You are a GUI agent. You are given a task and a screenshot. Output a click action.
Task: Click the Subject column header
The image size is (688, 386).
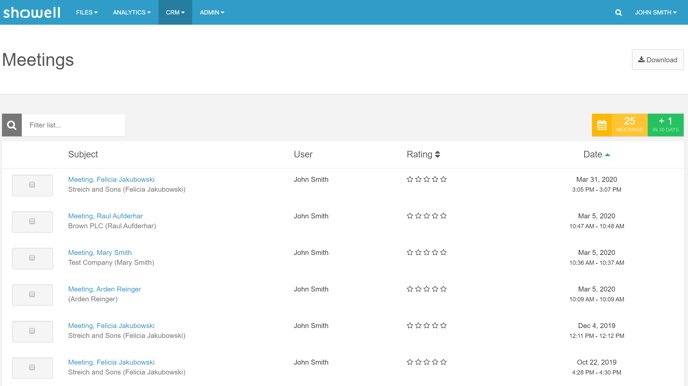click(83, 154)
